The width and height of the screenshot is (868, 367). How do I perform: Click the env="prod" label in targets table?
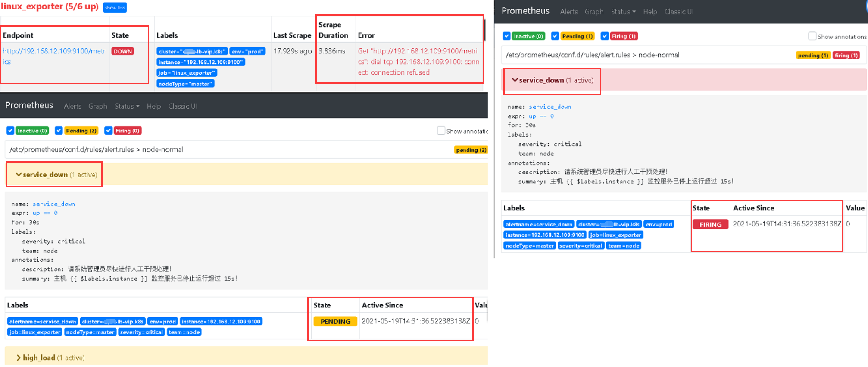click(x=247, y=51)
